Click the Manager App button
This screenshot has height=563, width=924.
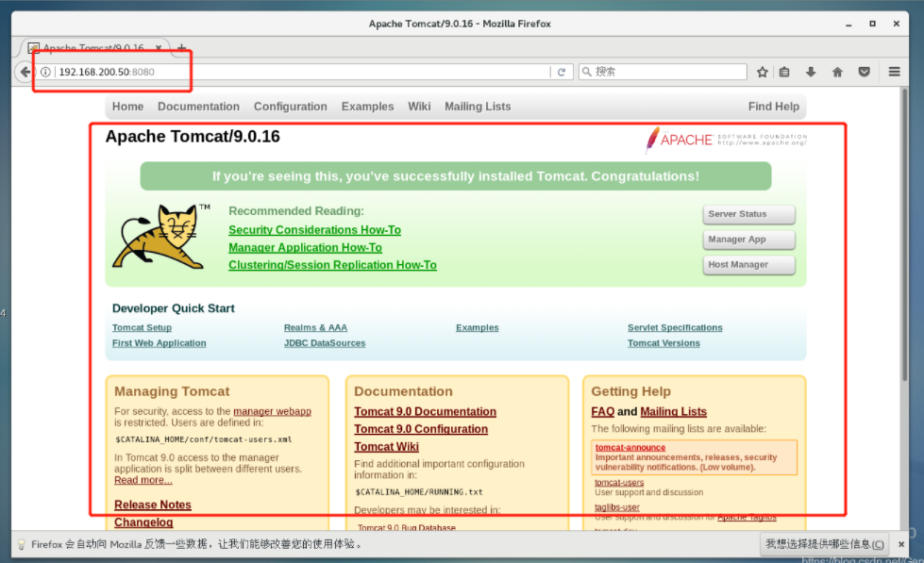pyautogui.click(x=749, y=240)
